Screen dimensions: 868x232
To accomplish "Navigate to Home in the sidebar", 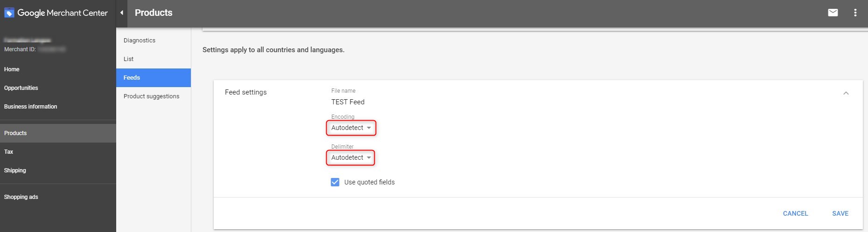I will (x=12, y=69).
